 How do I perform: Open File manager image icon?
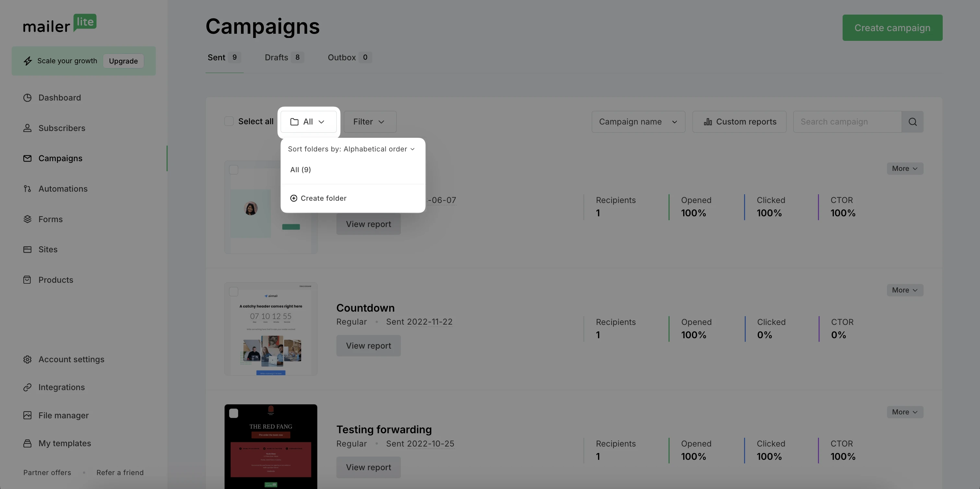[x=28, y=416]
